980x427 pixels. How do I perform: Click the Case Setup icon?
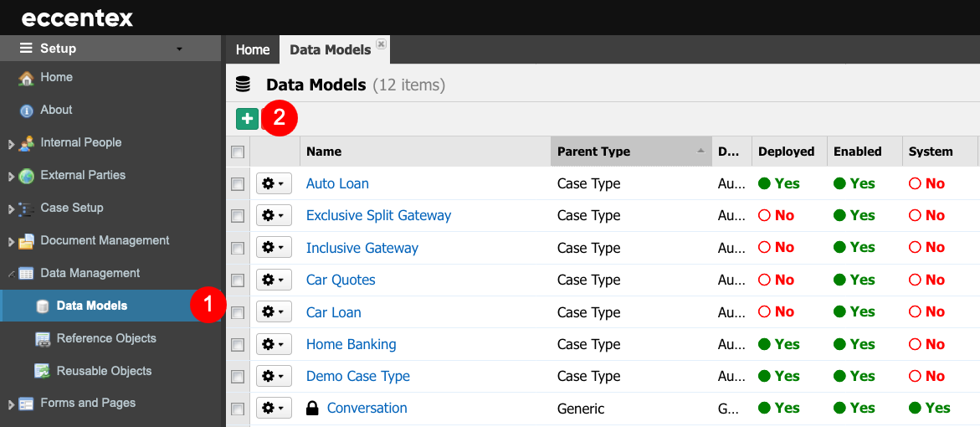pyautogui.click(x=26, y=208)
